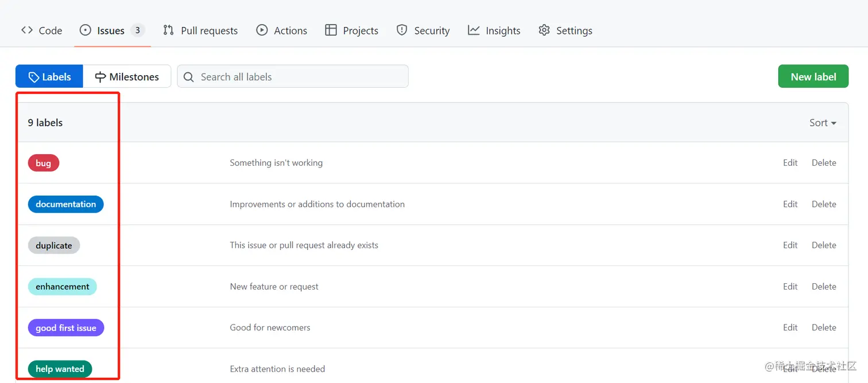Edit the bug label
Screen dimensions: 868x383
coord(790,163)
